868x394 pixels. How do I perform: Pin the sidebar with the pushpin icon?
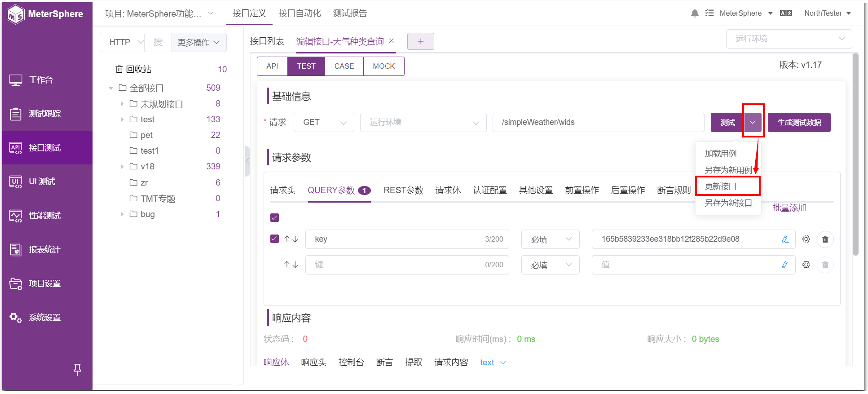(77, 369)
